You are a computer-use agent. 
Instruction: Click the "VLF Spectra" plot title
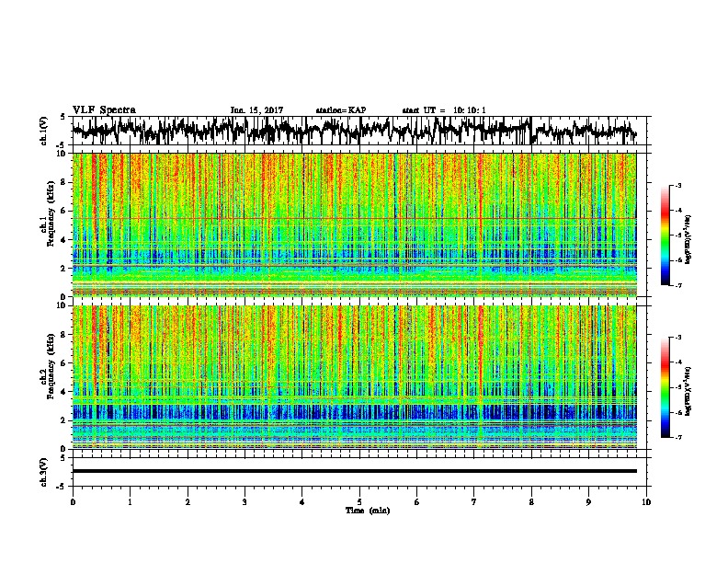click(104, 109)
